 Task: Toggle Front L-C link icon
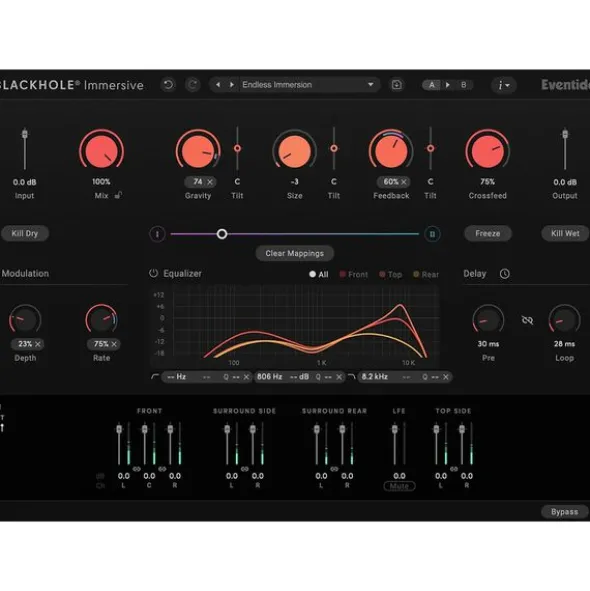click(136, 469)
